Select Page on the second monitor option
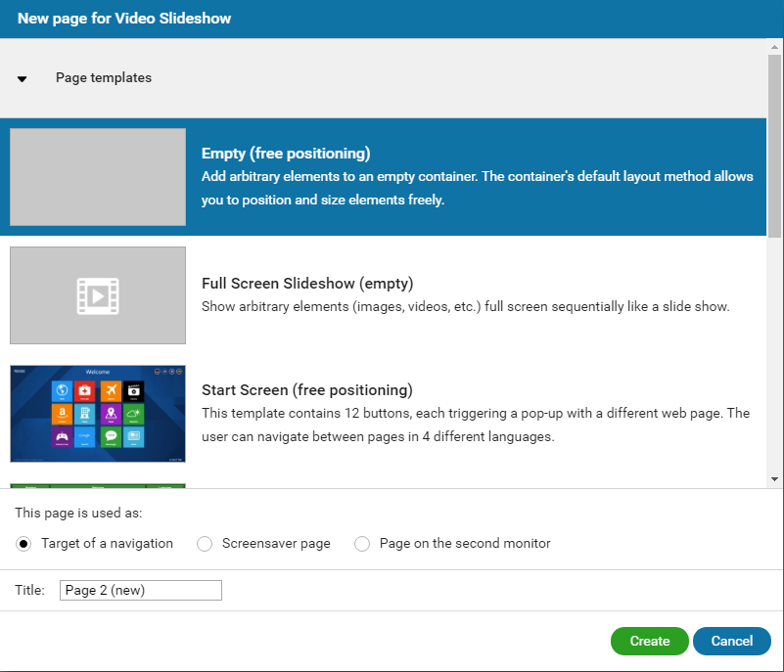The image size is (784, 672). point(362,544)
